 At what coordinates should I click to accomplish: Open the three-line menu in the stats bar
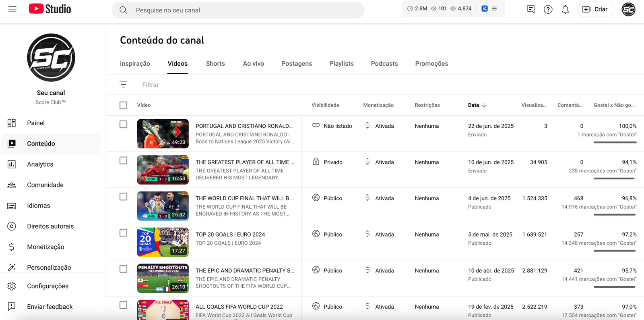[494, 8]
